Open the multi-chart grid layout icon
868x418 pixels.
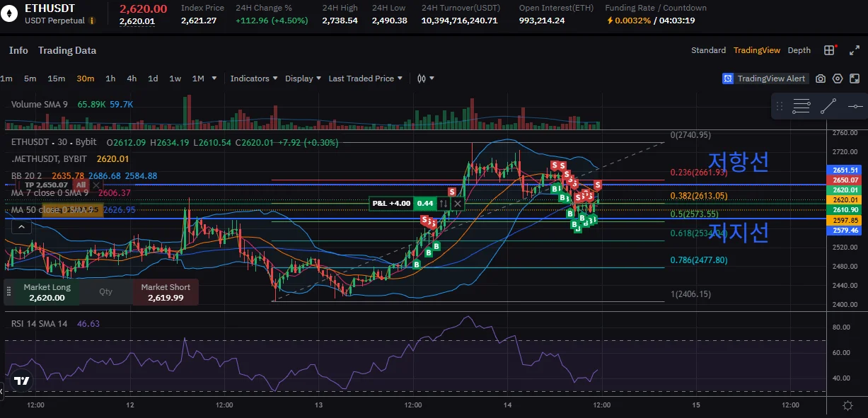829,50
